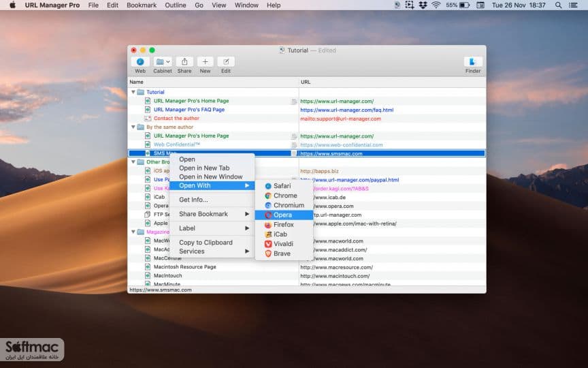Click the Spotlight search icon

pos(558,5)
